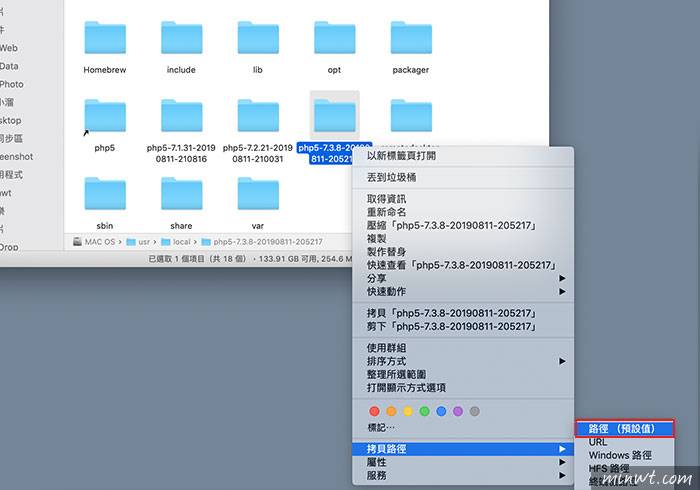Image resolution: width=700 pixels, height=490 pixels.
Task: Open the share folder
Action: coord(181,194)
